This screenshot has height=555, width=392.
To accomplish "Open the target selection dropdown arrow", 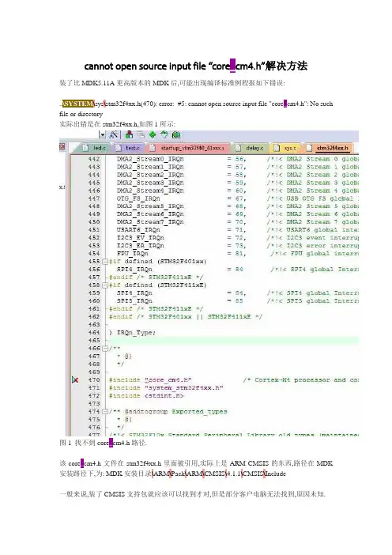I will click(102, 134).
